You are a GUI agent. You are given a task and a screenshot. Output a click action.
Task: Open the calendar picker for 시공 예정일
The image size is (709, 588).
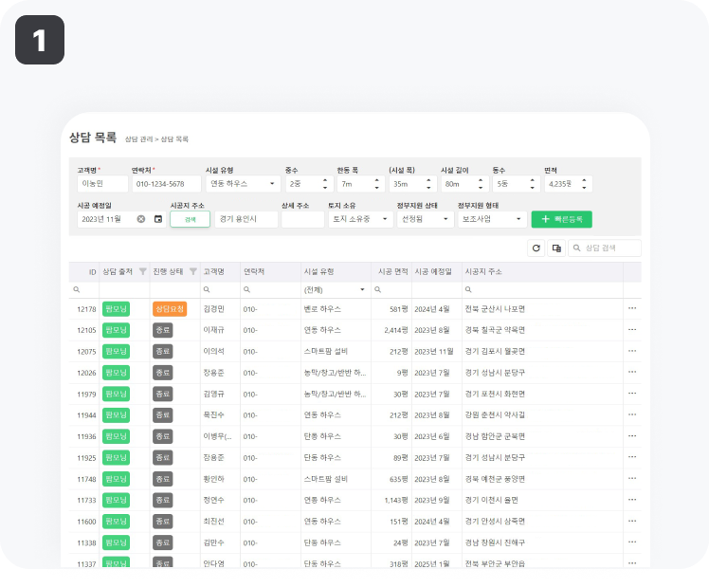157,219
